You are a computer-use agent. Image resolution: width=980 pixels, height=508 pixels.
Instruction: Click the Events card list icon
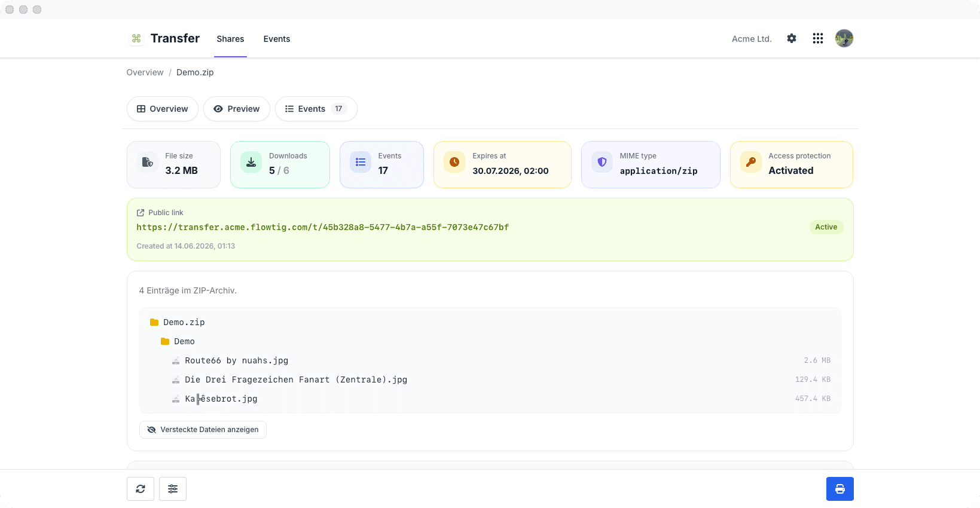click(361, 162)
